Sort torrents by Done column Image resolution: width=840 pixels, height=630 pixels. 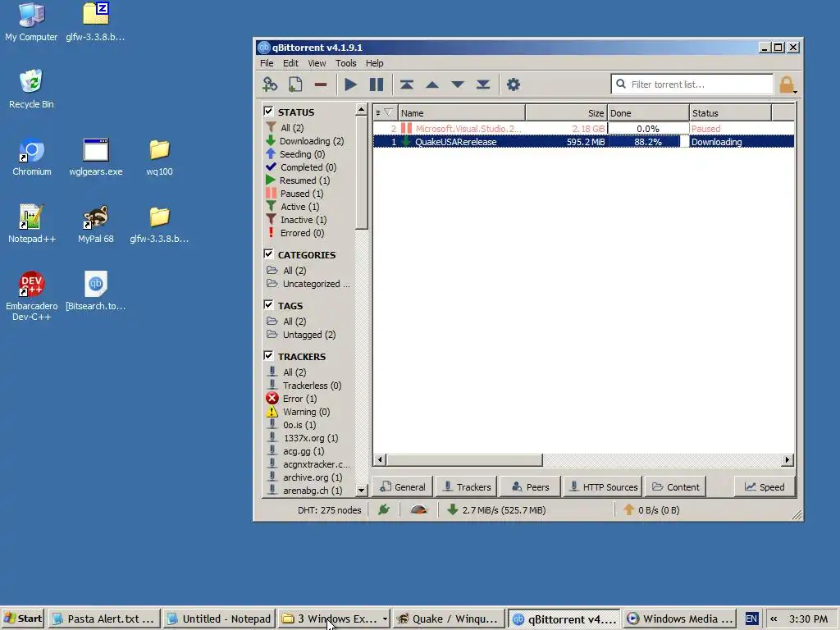point(648,113)
